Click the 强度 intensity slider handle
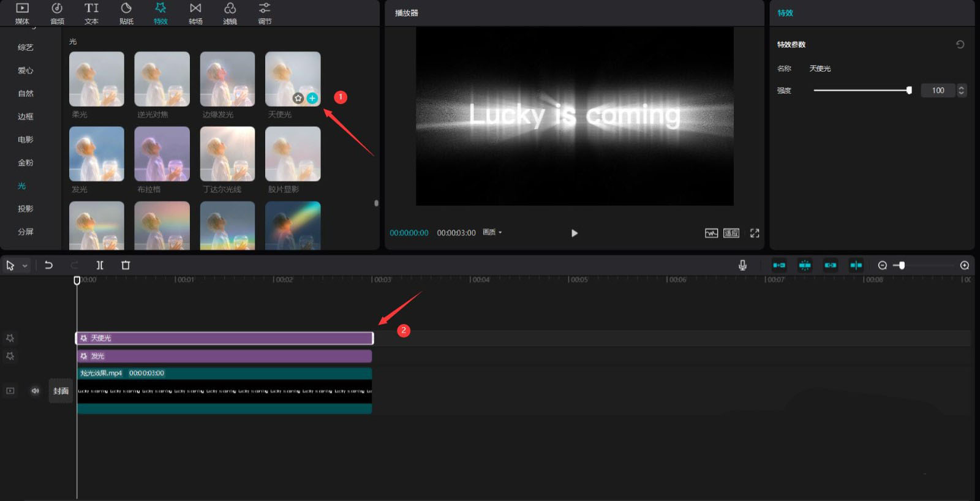This screenshot has height=501, width=980. (909, 90)
